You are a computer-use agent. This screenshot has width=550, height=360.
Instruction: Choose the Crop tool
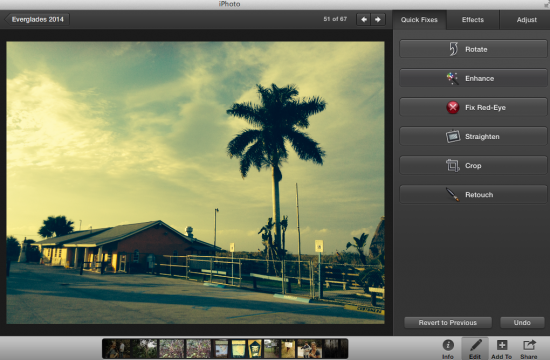pos(473,166)
